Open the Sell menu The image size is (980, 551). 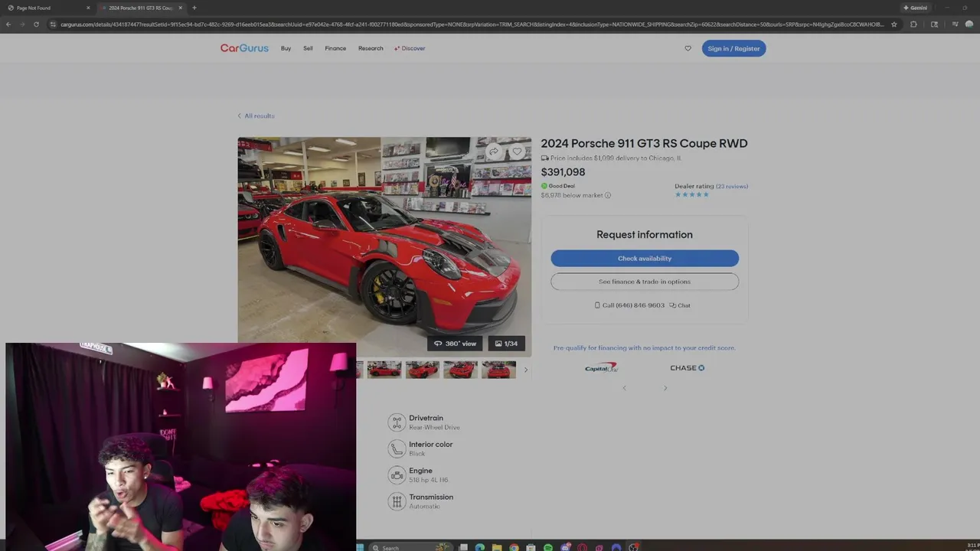tap(308, 48)
